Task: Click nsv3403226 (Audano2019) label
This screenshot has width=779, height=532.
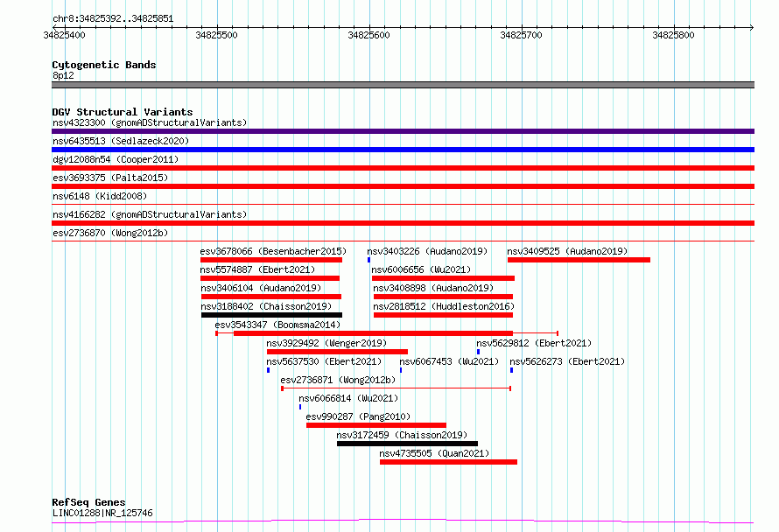Action: pyautogui.click(x=427, y=251)
